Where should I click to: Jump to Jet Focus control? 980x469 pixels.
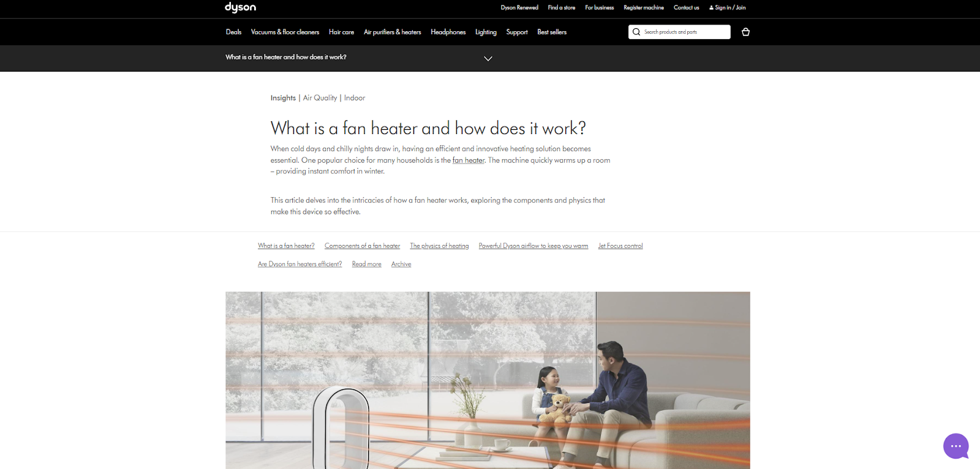click(620, 246)
